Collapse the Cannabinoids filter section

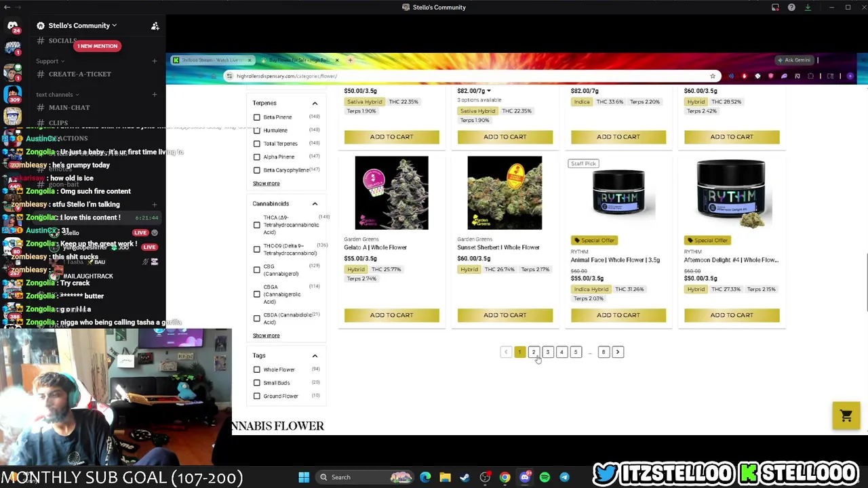[315, 203]
